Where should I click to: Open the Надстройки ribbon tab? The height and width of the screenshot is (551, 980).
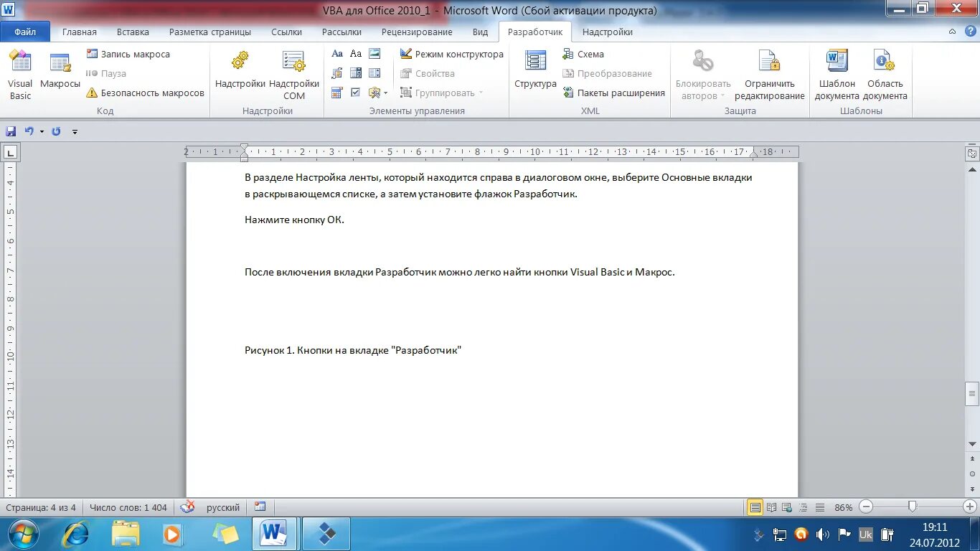608,32
